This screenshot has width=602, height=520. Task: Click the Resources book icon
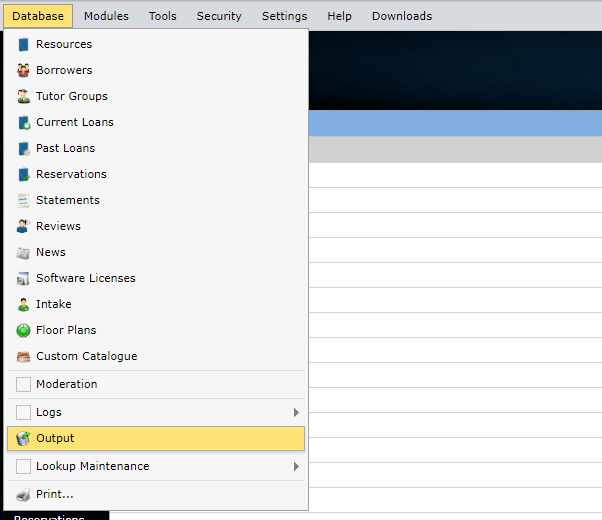[x=23, y=45]
